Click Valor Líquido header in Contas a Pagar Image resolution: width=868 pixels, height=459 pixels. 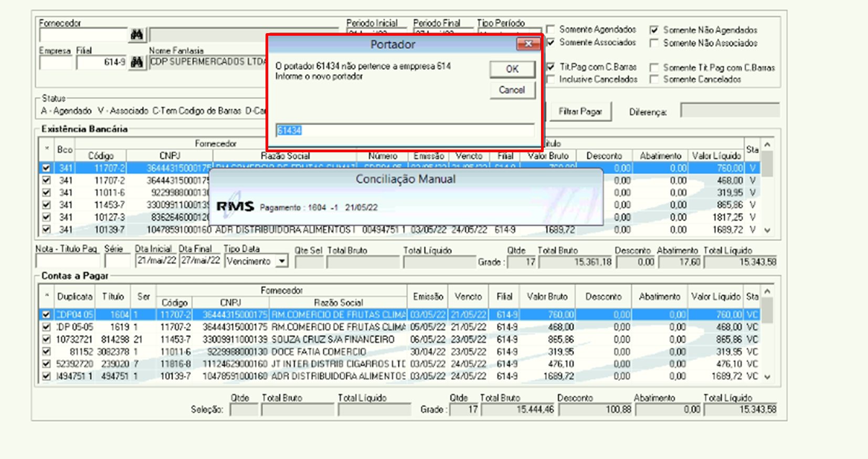pyautogui.click(x=715, y=296)
